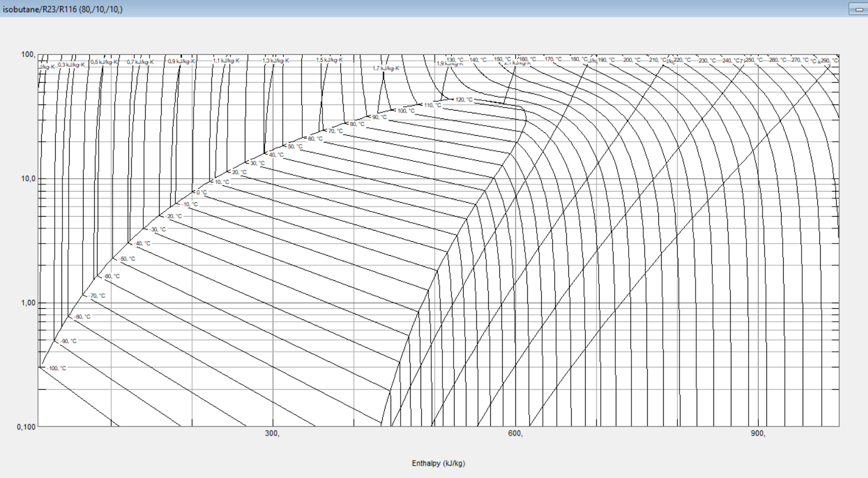Select the 290, °C isotherm label
Screen dimensions: 868x478
coord(829,60)
